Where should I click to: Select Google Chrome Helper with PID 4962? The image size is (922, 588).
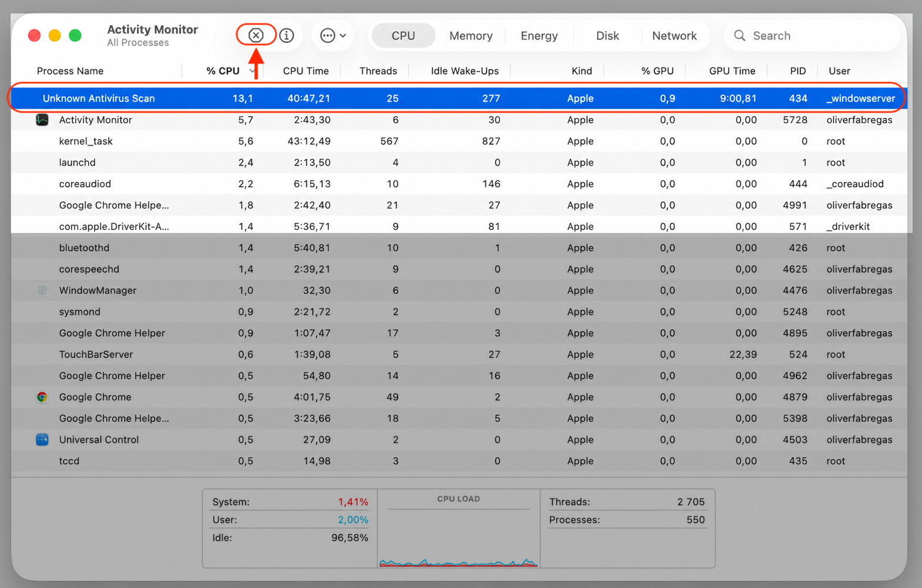tap(459, 376)
